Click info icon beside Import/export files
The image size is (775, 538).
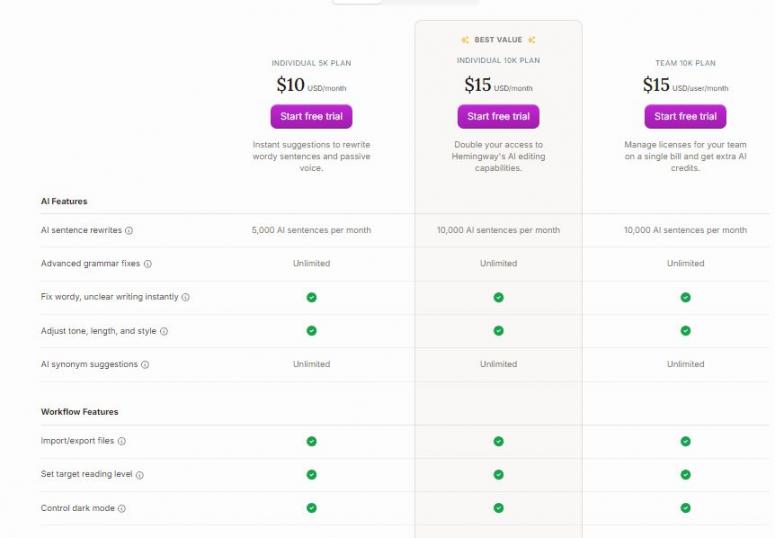point(122,441)
